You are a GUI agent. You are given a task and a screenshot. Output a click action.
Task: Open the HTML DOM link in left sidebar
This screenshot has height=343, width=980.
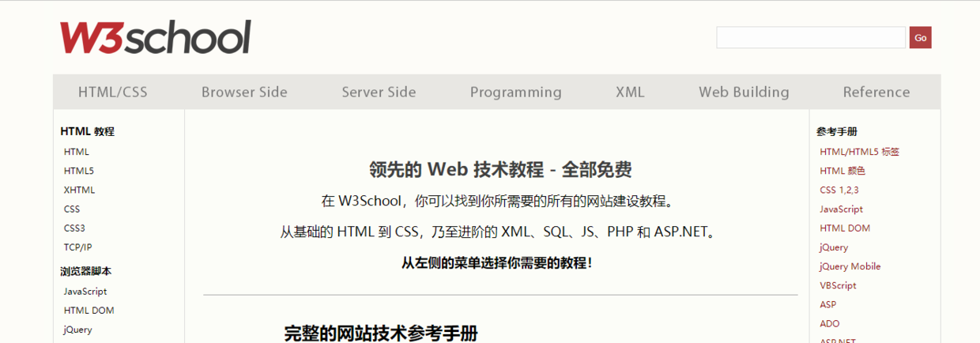[x=89, y=311]
